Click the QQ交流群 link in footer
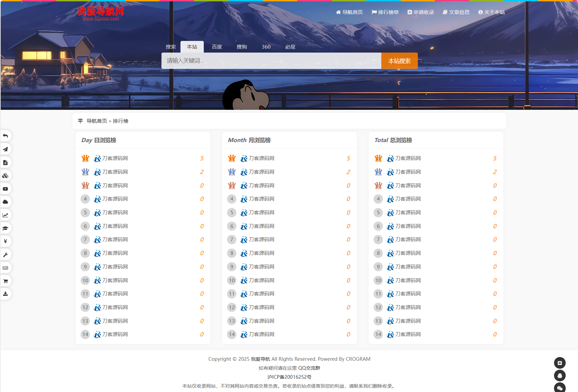 (x=309, y=368)
